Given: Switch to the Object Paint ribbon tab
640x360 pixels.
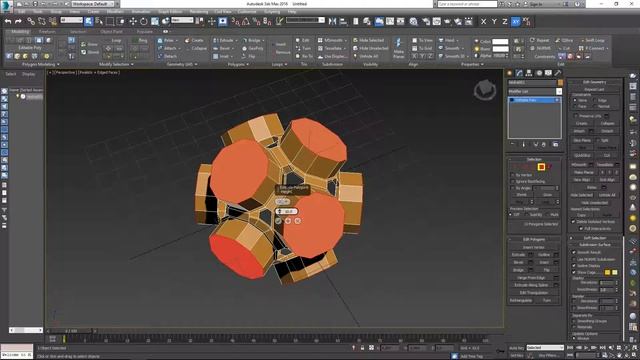Looking at the screenshot, I should coord(111,31).
